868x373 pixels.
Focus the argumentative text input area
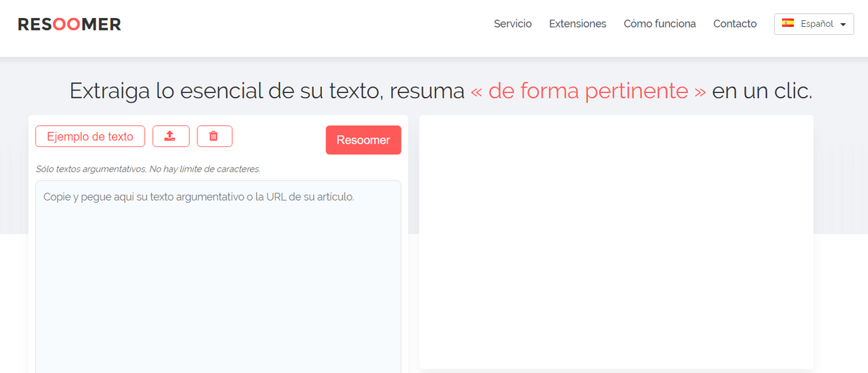click(x=218, y=277)
